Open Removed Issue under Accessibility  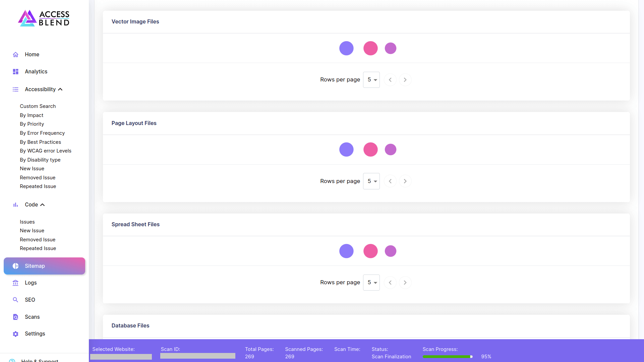38,178
